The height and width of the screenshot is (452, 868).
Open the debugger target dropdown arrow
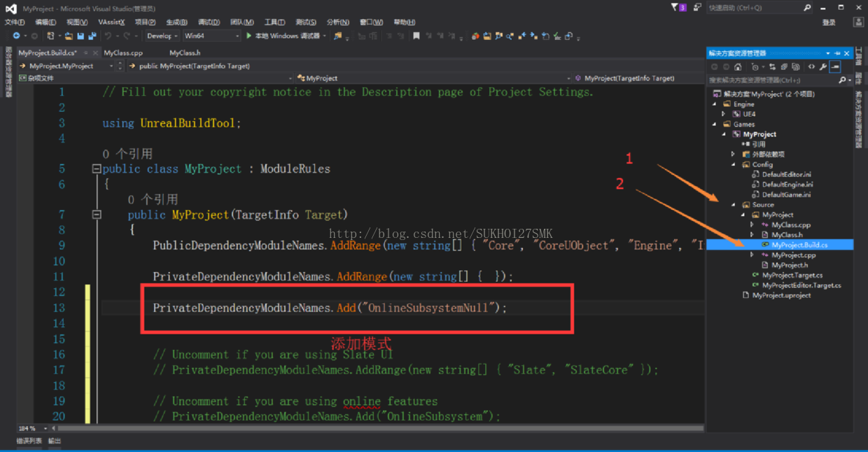click(325, 35)
